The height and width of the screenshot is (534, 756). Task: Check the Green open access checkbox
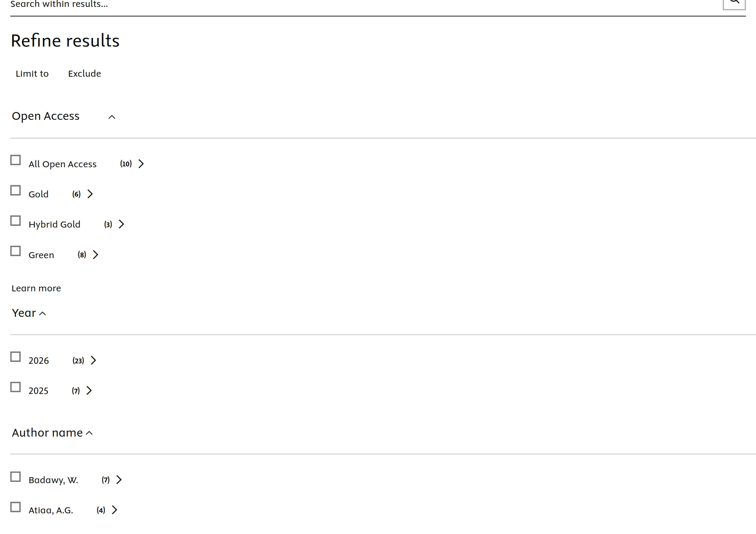tap(16, 251)
